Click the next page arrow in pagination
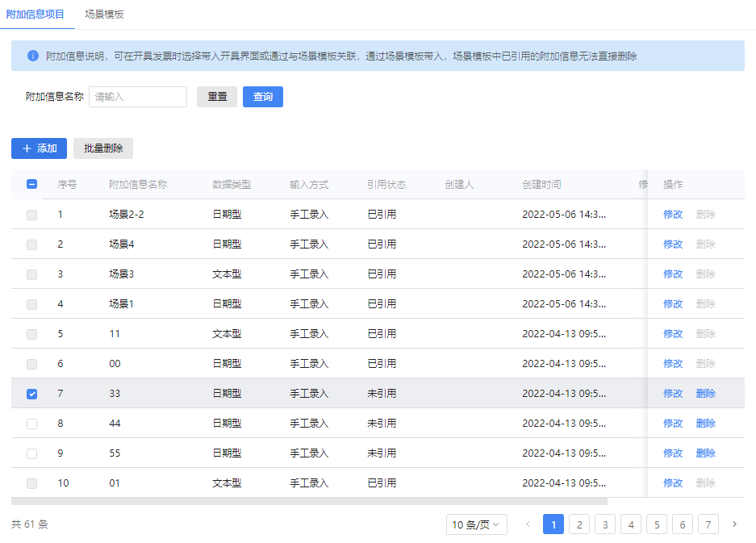The width and height of the screenshot is (756, 543). [734, 524]
